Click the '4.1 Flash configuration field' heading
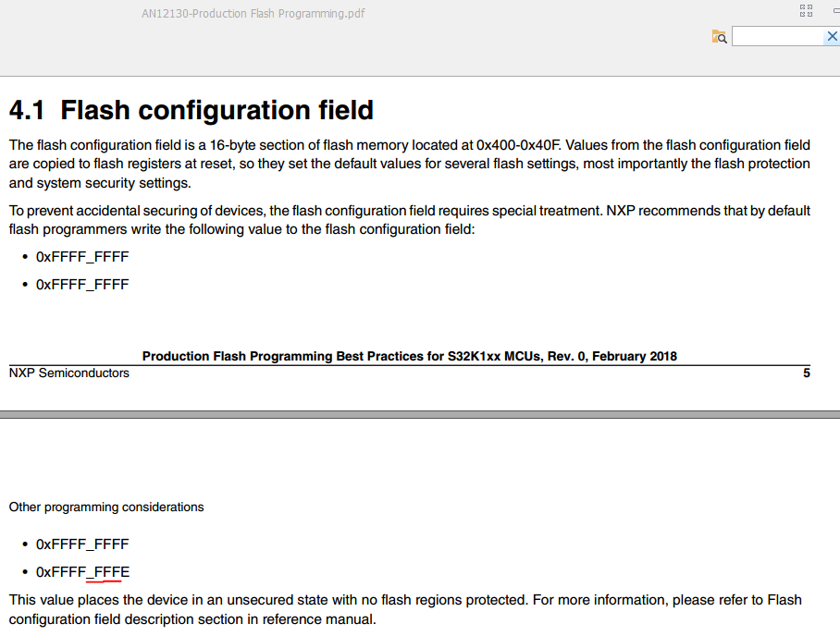The image size is (840, 636). [191, 110]
